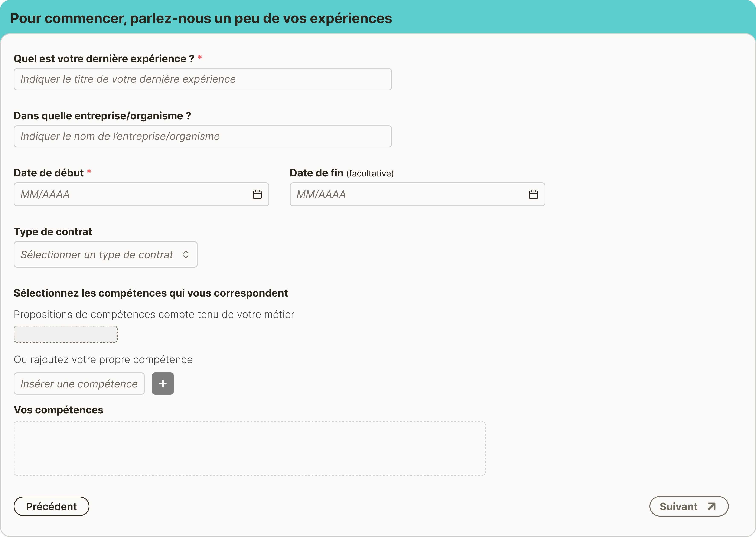Select the dashed suggested compétence placeholder chip
Screen dimensions: 756x537
coord(65,334)
